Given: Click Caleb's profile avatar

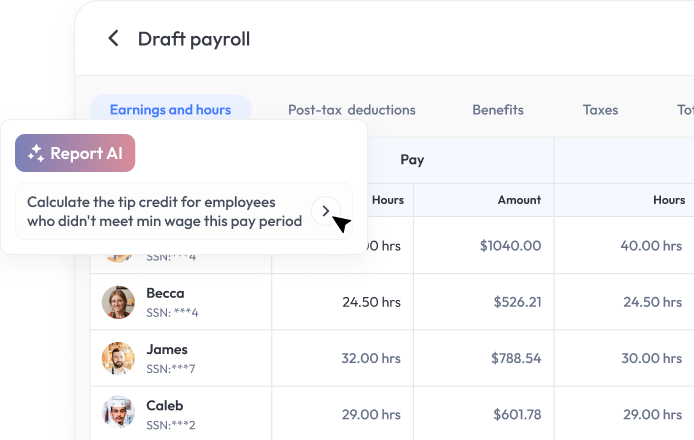Looking at the screenshot, I should click(x=118, y=413).
